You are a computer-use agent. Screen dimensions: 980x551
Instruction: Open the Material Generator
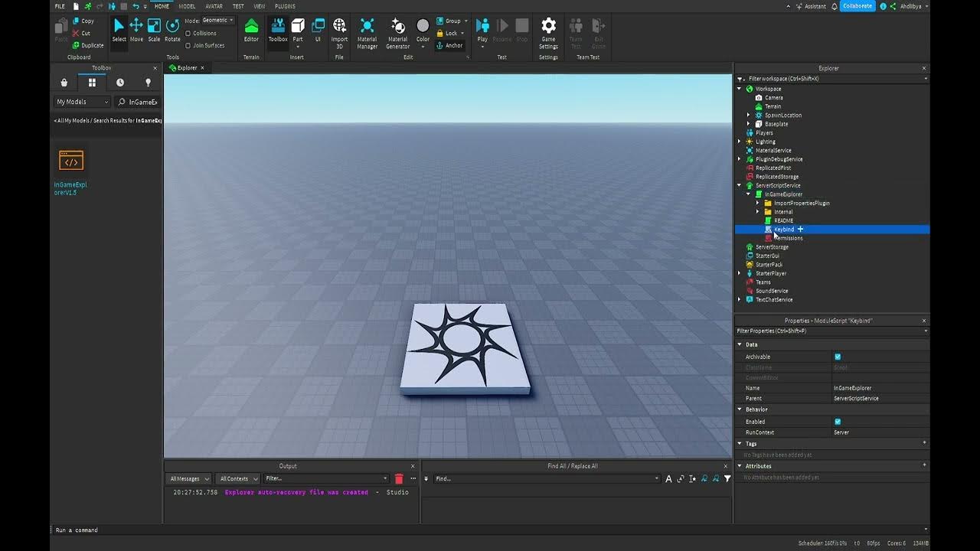(397, 34)
